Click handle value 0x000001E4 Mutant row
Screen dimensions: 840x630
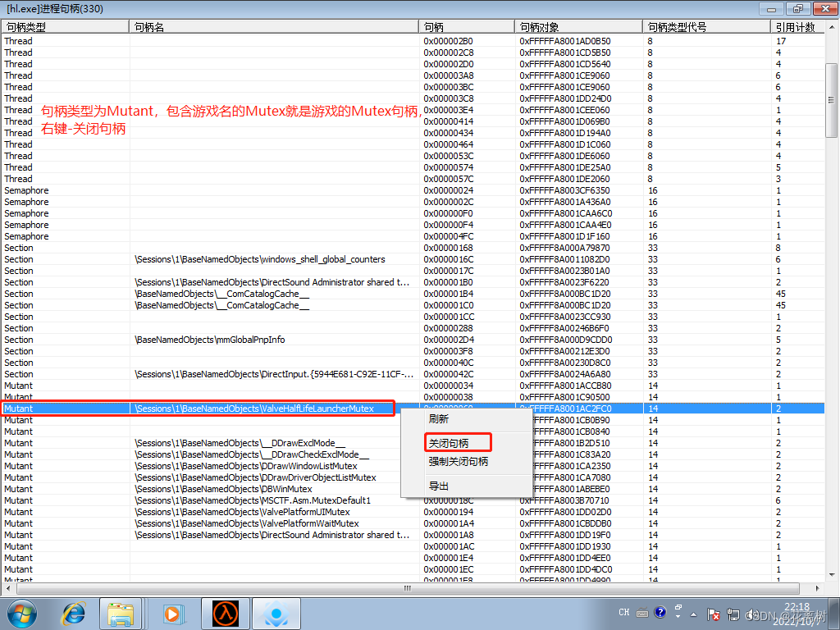[x=449, y=558]
